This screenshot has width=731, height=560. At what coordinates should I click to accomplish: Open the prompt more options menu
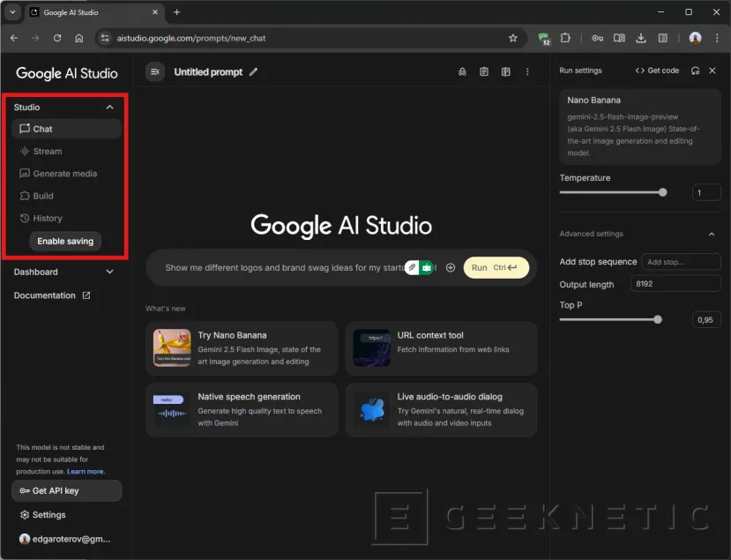[x=527, y=71]
